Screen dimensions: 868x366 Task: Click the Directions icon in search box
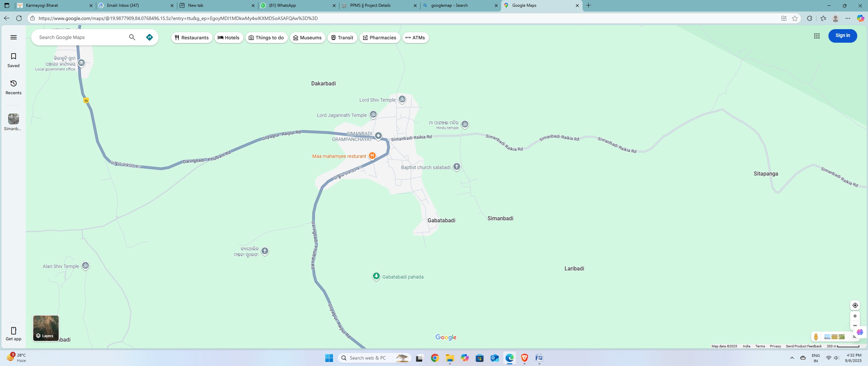click(x=149, y=37)
